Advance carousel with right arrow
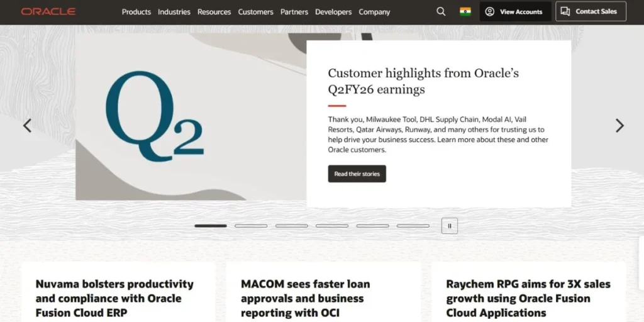644x322 pixels. pos(619,126)
